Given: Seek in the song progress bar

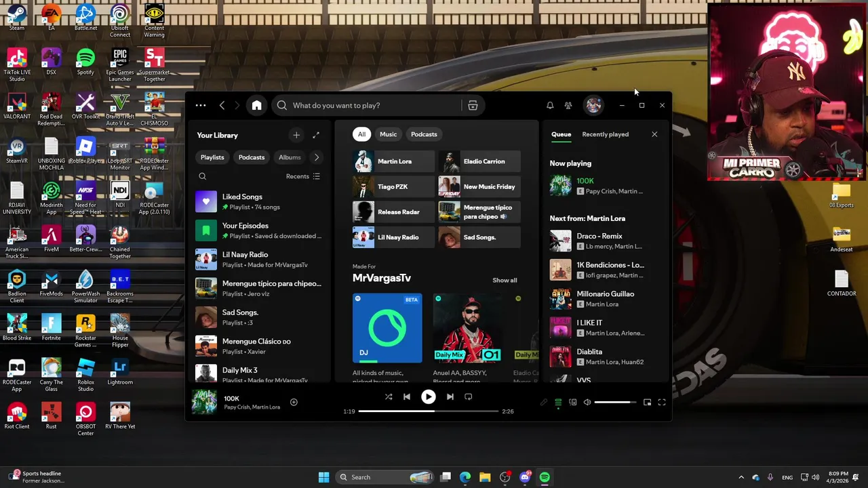Looking at the screenshot, I should (428, 411).
